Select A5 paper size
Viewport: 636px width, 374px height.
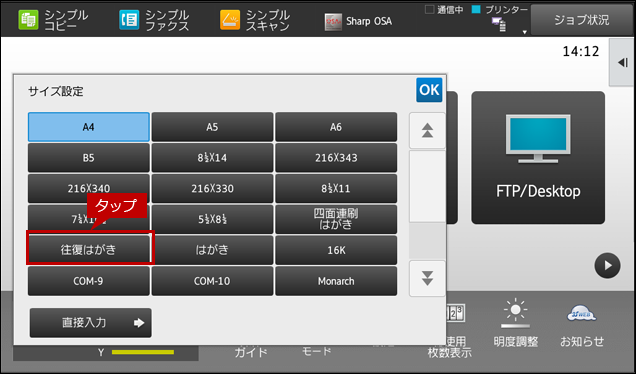(x=212, y=127)
